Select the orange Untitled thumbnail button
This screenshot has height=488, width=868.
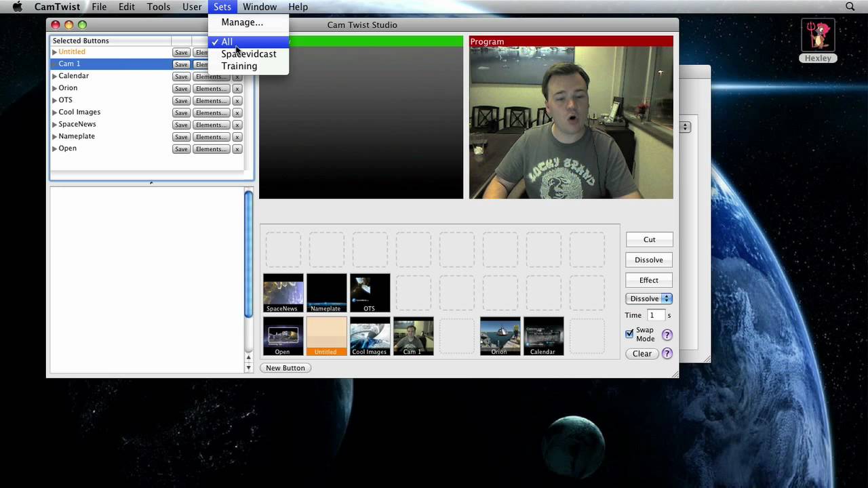coord(326,336)
